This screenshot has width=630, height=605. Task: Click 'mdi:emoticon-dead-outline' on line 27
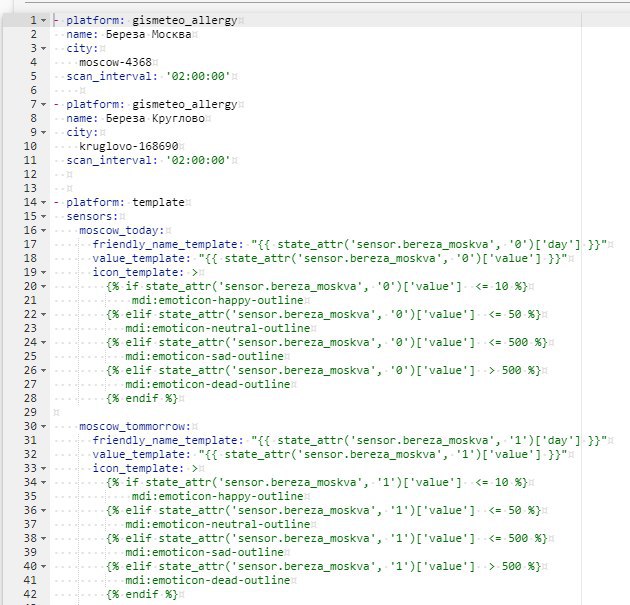coord(208,384)
